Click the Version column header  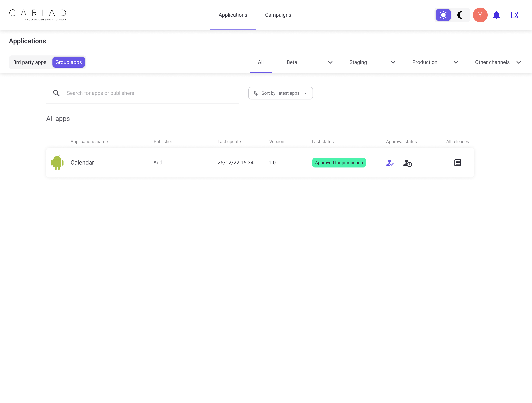click(x=277, y=142)
